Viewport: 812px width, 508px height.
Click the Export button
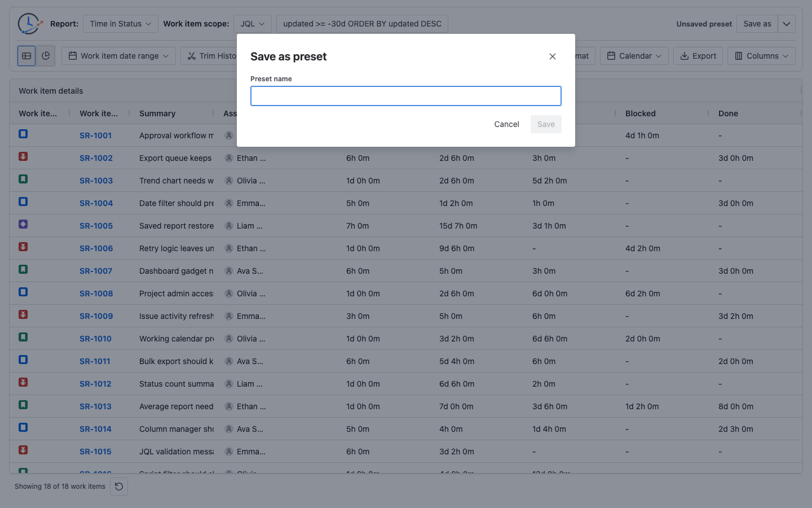click(x=698, y=56)
